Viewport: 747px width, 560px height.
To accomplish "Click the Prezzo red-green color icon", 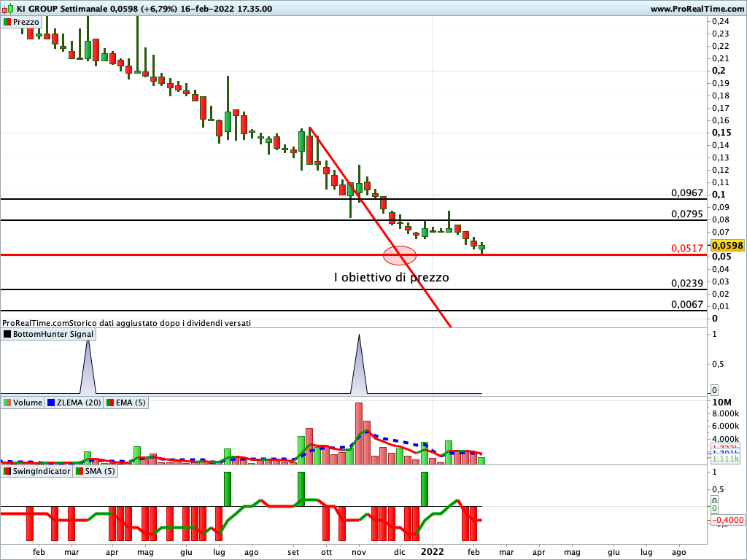I will tap(7, 22).
